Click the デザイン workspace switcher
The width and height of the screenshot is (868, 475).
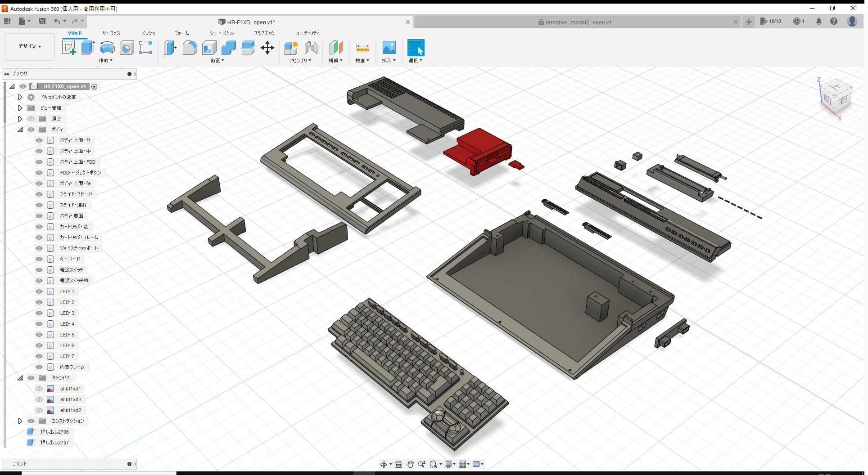(29, 46)
